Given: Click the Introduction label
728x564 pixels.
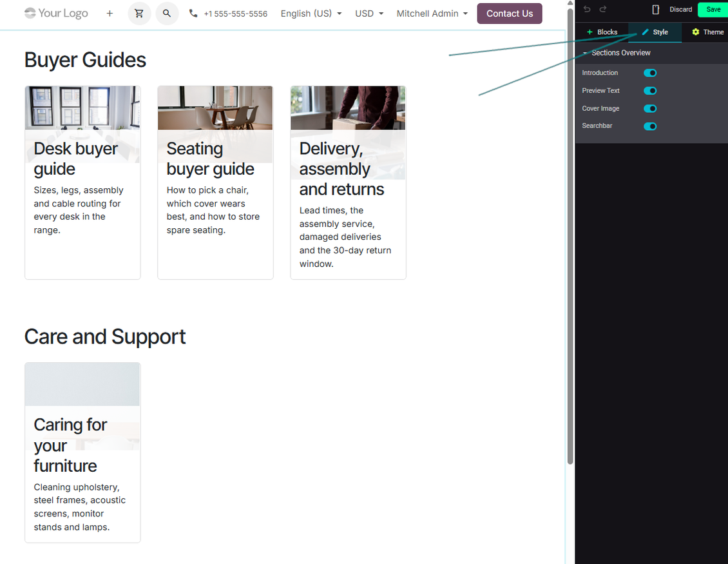Looking at the screenshot, I should pyautogui.click(x=600, y=73).
